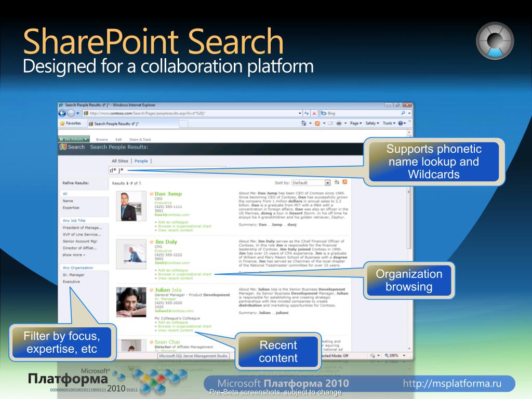Expand the show more job titles link
The image size is (532, 399).
pos(74,255)
